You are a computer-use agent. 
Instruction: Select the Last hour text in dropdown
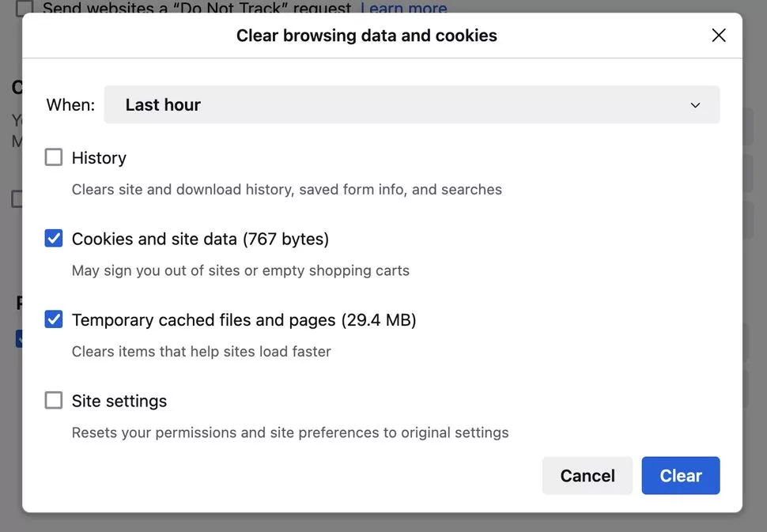(163, 104)
